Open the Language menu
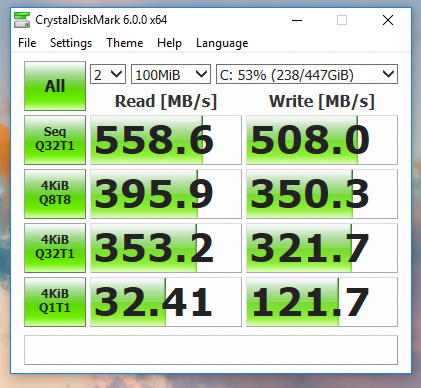The height and width of the screenshot is (388, 421). coord(222,43)
